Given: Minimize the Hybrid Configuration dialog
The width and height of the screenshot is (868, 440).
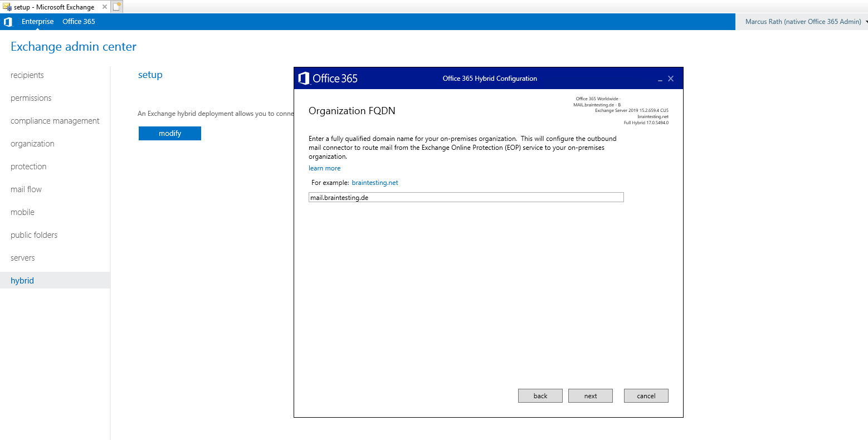Looking at the screenshot, I should [x=660, y=79].
